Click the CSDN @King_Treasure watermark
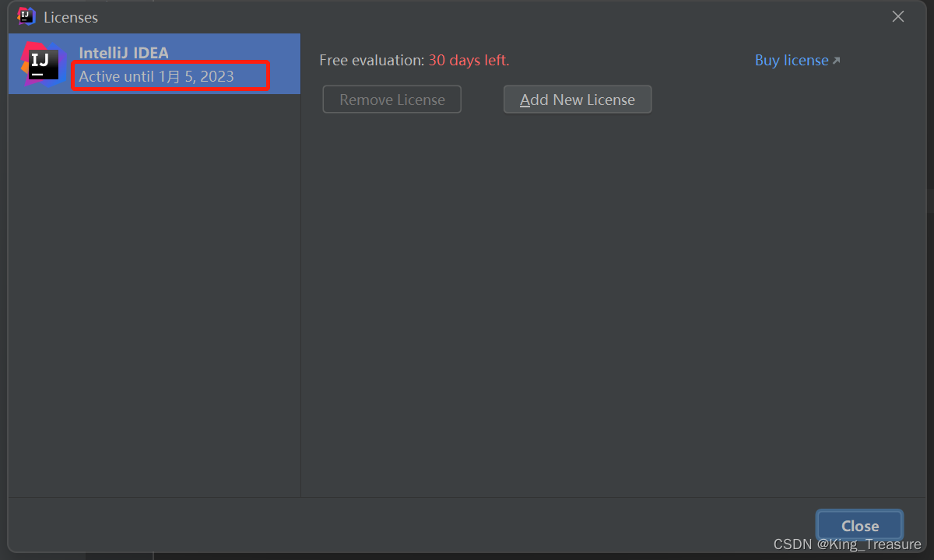The image size is (934, 560). [848, 544]
